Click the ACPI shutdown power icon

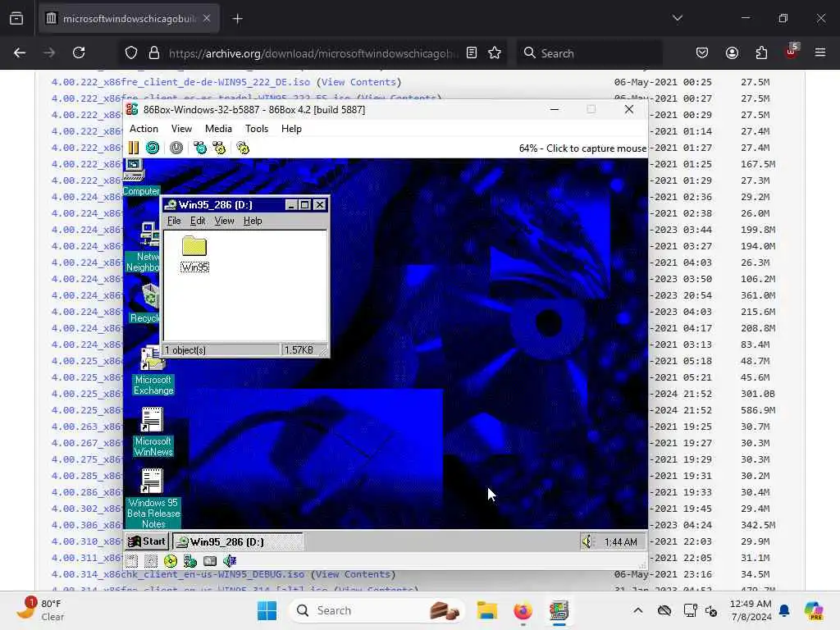click(x=176, y=148)
